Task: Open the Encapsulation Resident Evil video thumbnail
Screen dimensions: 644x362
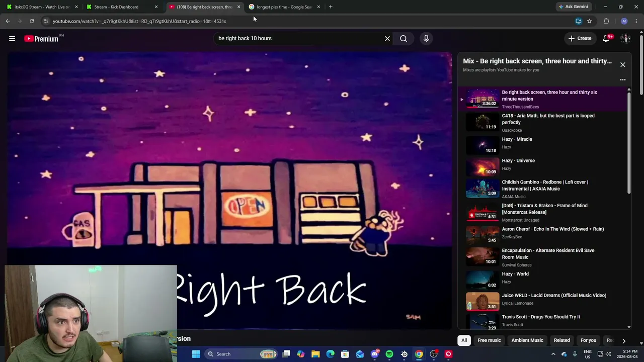Action: pyautogui.click(x=482, y=256)
